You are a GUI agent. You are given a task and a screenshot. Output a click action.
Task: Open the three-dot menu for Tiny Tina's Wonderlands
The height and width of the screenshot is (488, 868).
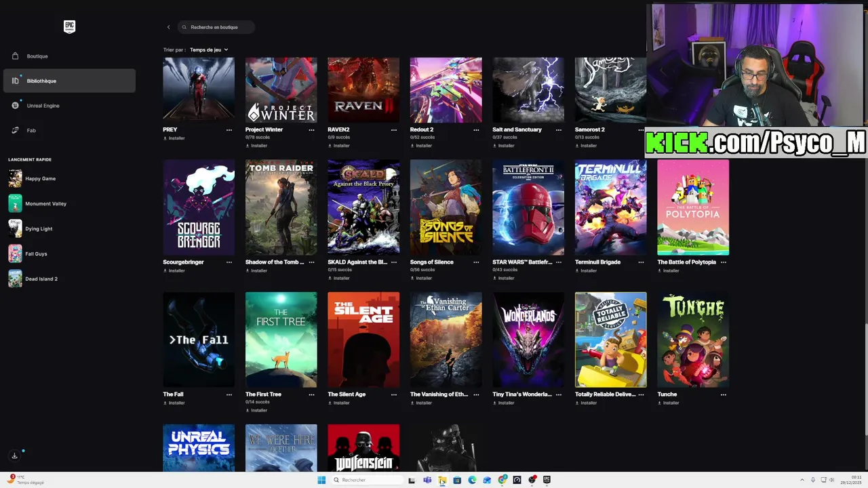pyautogui.click(x=559, y=394)
